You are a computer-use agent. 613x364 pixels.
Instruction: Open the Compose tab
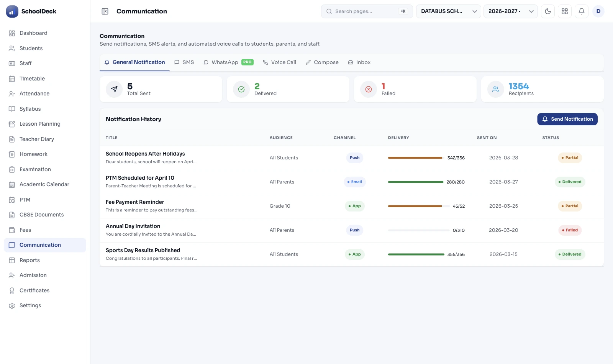tap(322, 62)
